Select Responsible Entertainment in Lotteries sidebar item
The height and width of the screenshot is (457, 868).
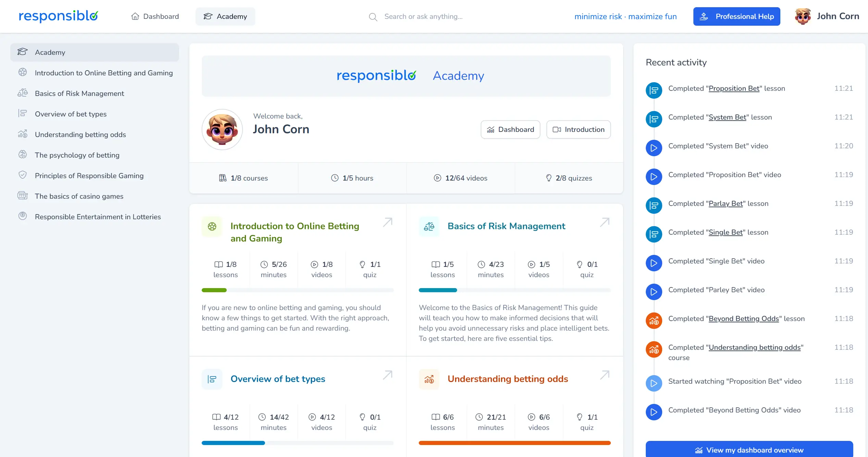tap(98, 217)
